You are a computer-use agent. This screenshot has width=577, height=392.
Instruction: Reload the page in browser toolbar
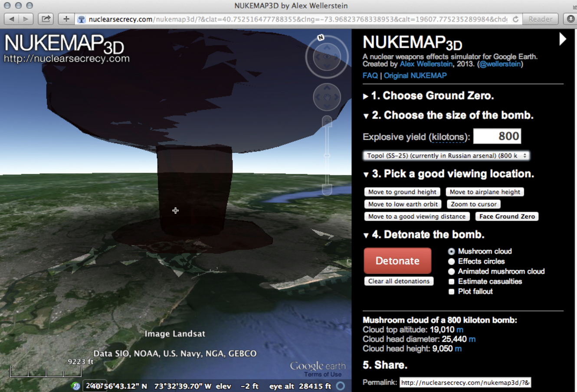coord(515,19)
